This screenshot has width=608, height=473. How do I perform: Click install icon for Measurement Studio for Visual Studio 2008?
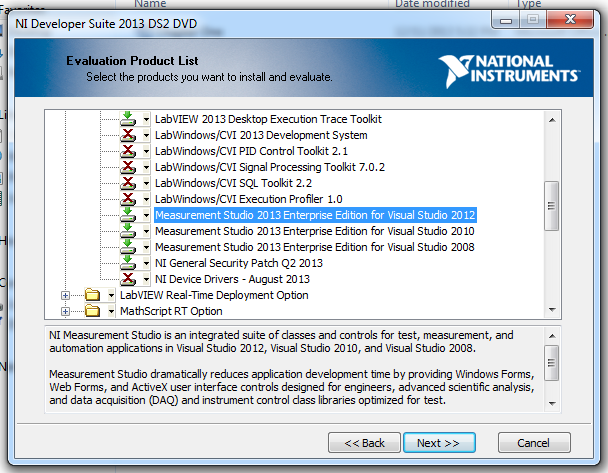pos(128,247)
